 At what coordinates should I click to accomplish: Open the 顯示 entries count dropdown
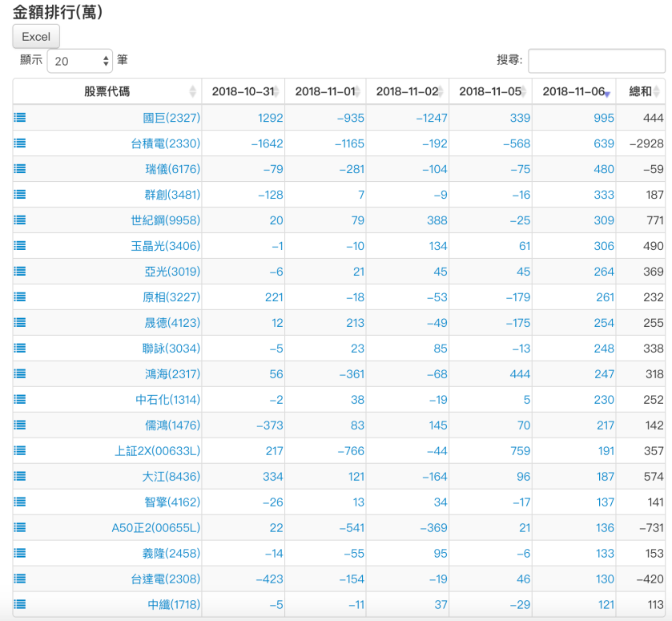tap(79, 60)
